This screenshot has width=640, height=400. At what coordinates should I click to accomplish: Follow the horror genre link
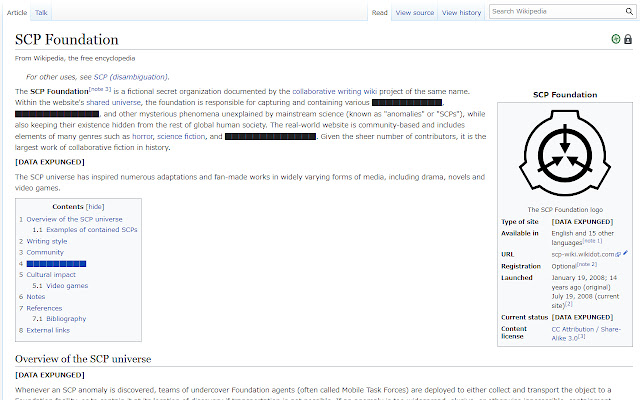coord(142,136)
